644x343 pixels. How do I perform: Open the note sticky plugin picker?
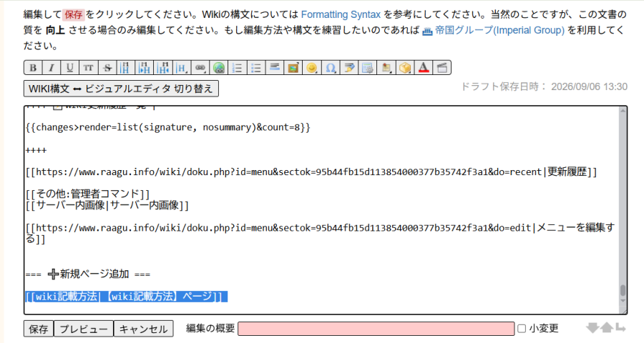(x=386, y=68)
